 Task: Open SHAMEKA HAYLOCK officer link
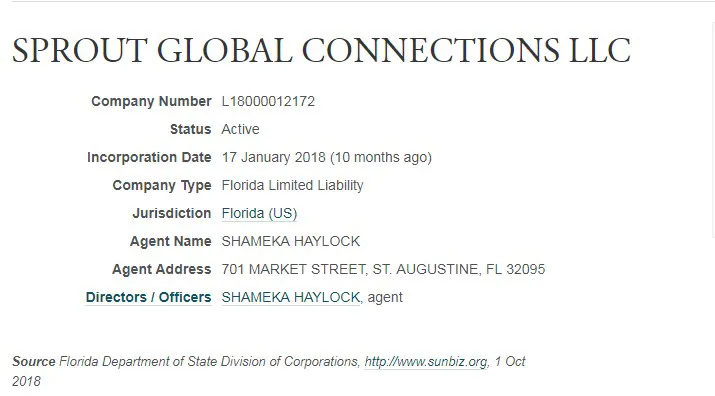coord(290,297)
